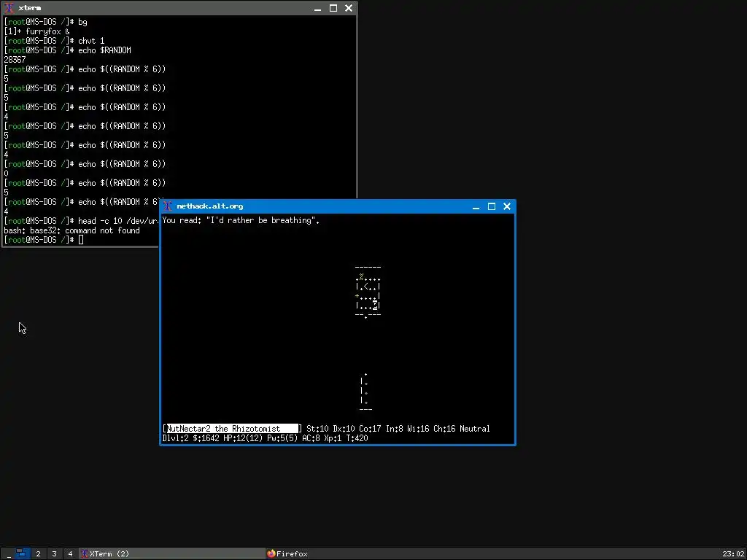Click the 'AC:8' armor class value

coord(311,438)
